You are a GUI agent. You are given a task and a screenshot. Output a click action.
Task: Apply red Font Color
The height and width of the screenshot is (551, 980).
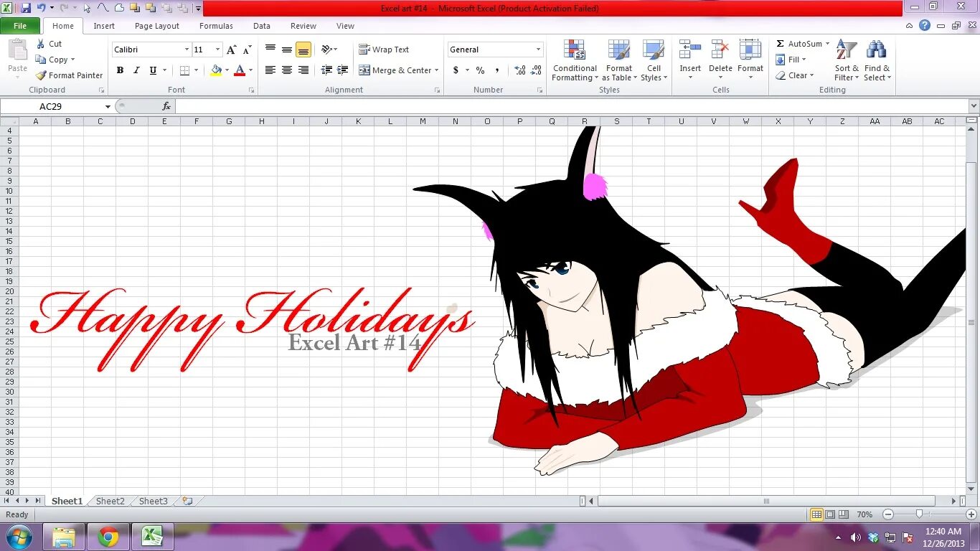(240, 70)
